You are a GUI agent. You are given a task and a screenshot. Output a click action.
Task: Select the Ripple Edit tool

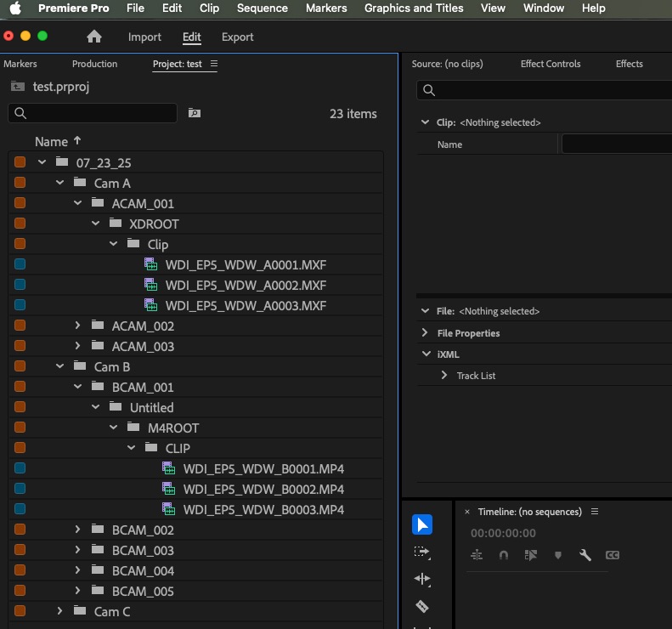coord(422,579)
